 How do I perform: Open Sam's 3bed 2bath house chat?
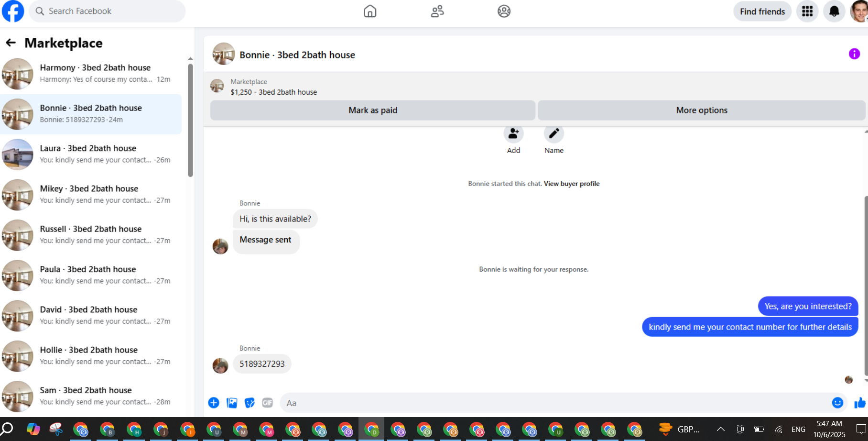(91, 396)
